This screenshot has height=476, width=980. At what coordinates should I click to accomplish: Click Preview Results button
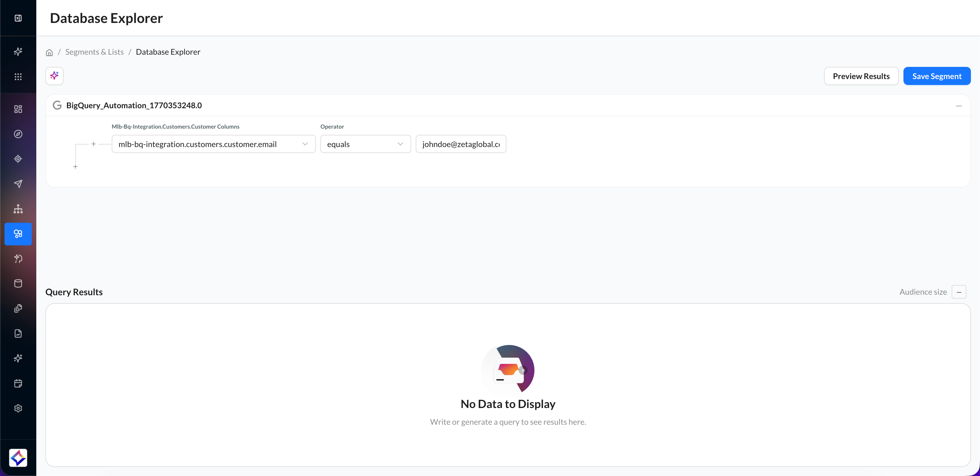(x=861, y=76)
